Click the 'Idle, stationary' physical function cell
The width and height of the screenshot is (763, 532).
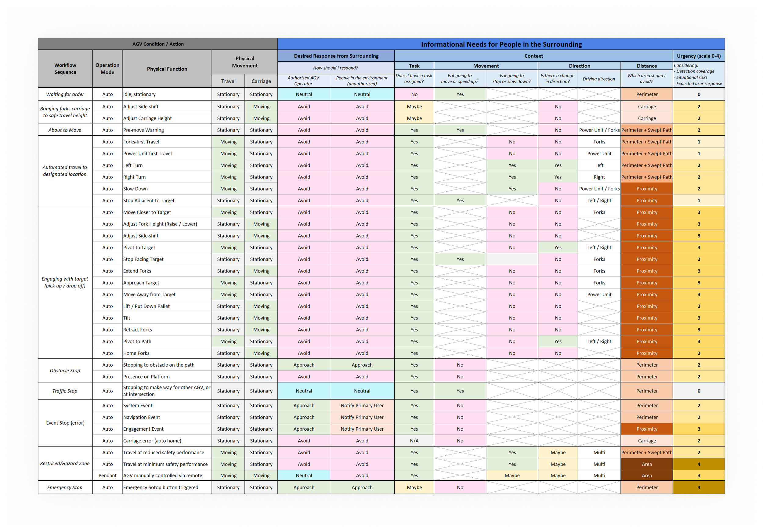[139, 94]
